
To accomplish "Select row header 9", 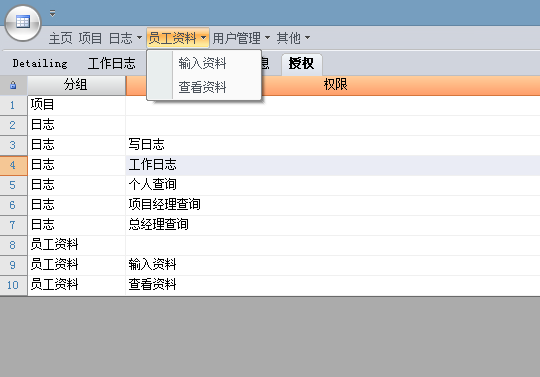I will point(13,265).
